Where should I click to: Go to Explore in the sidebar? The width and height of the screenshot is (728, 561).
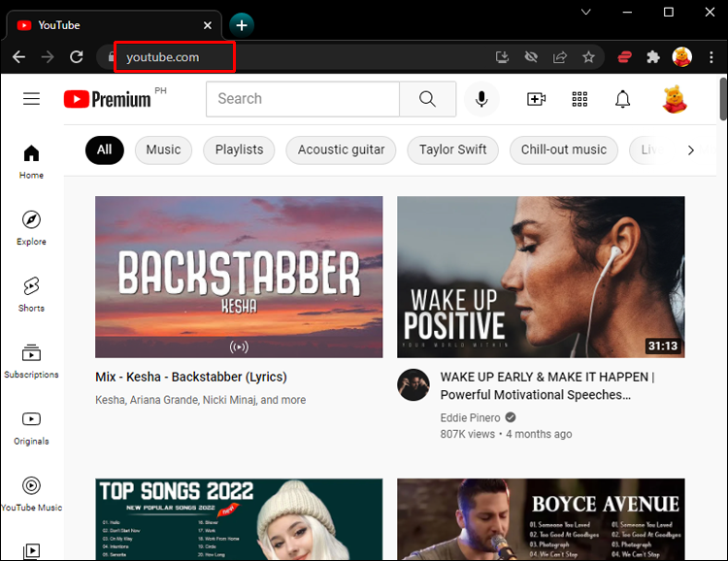31,228
